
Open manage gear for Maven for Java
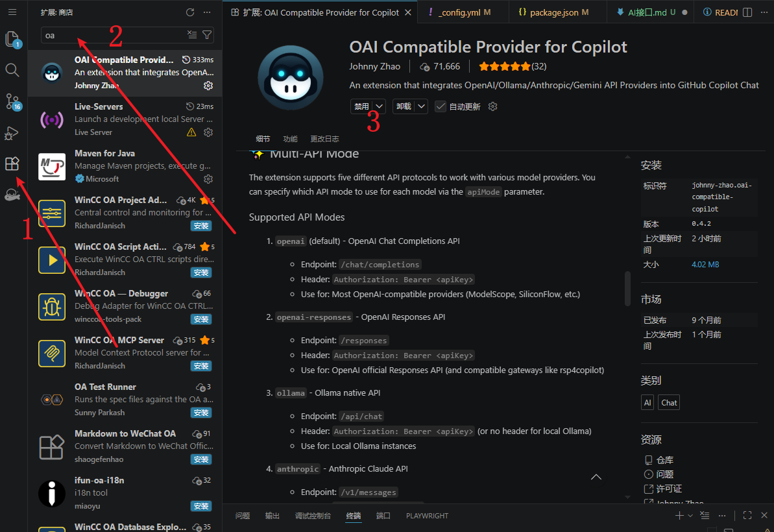[x=208, y=178]
